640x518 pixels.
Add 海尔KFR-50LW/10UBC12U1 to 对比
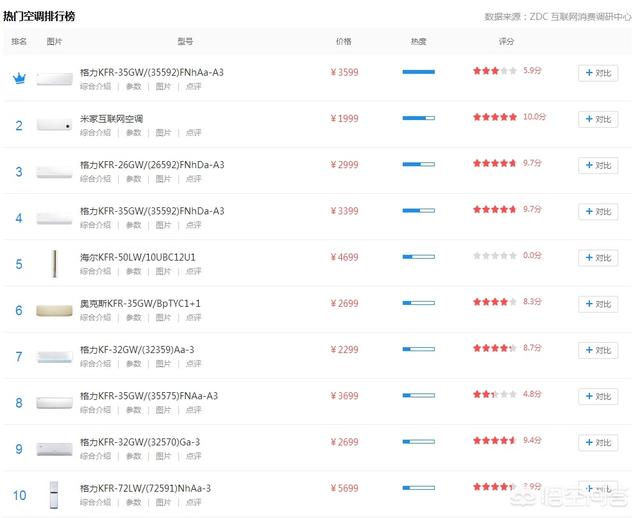(598, 258)
